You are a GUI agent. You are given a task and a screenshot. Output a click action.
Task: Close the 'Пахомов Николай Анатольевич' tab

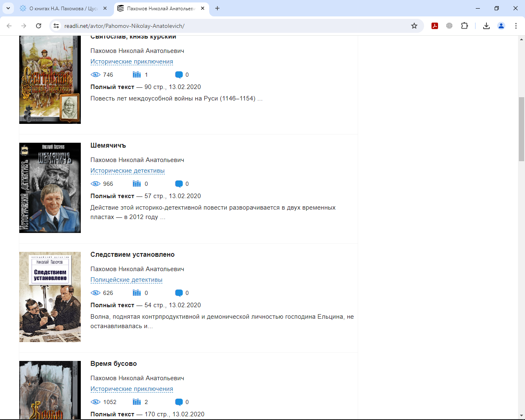[203, 8]
